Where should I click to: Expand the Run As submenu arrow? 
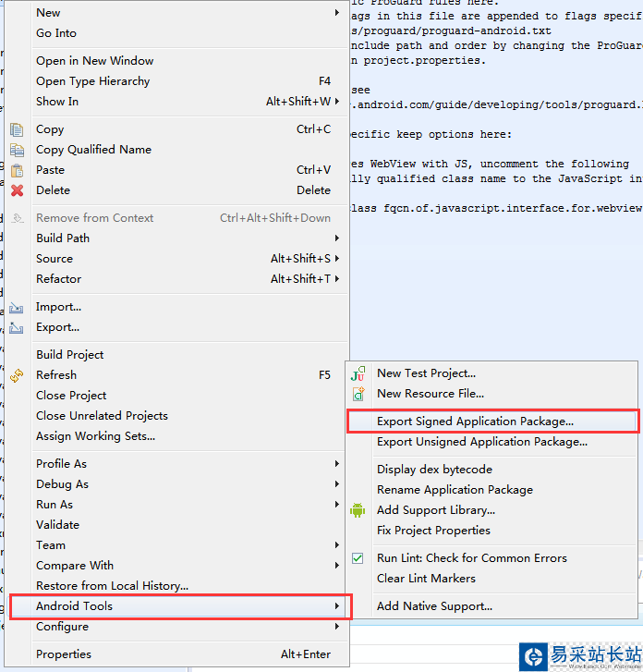[337, 505]
